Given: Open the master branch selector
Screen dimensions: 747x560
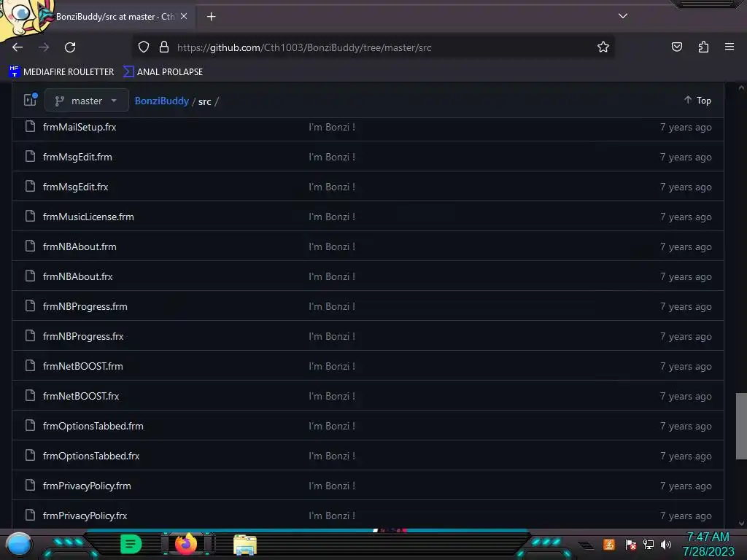Looking at the screenshot, I should [x=87, y=101].
